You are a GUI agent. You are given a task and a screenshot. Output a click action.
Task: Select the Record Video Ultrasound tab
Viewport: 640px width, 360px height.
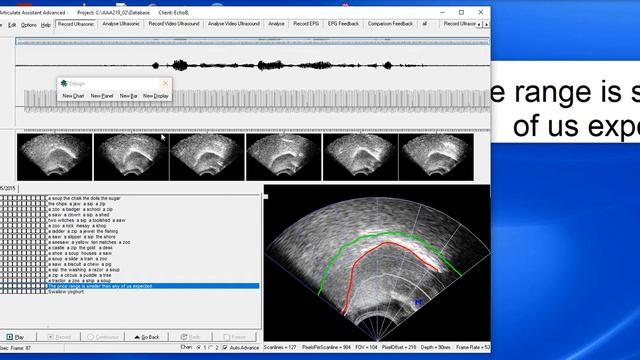coord(173,24)
